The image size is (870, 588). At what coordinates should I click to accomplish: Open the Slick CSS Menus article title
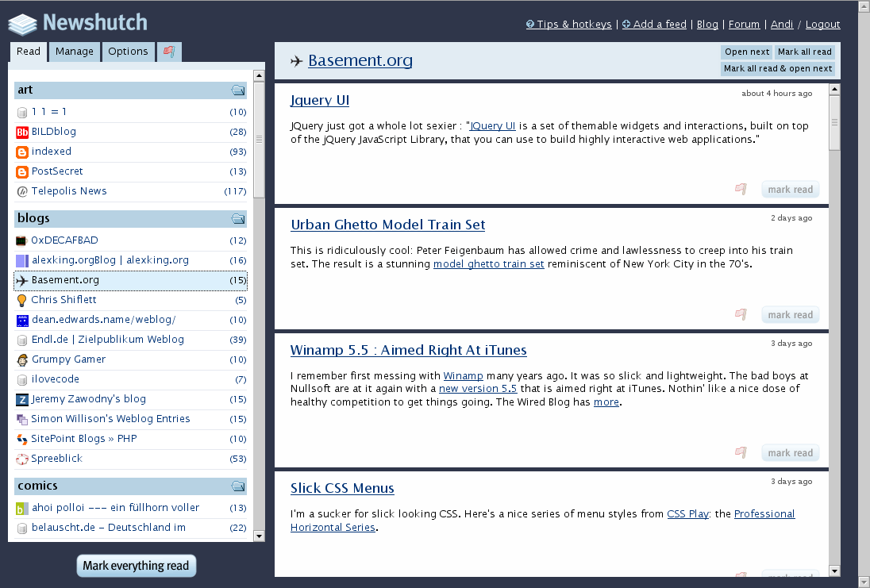coord(342,488)
